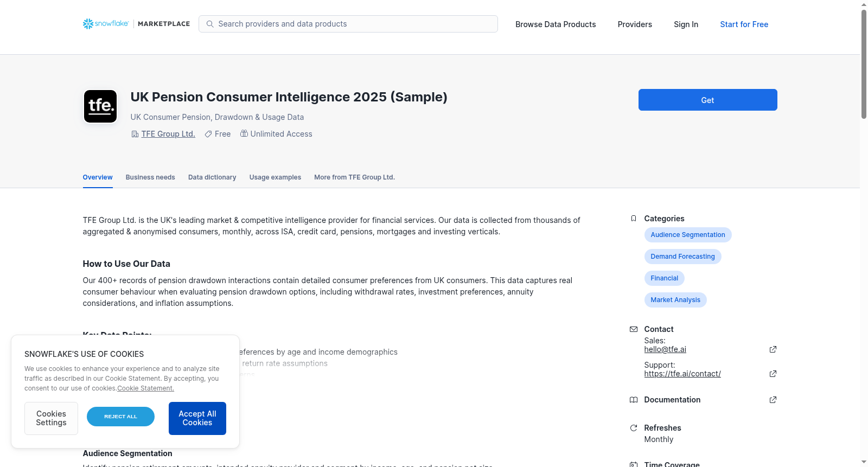Image resolution: width=868 pixels, height=467 pixels.
Task: Click the page vertical scrollbar
Action: pos(864,64)
